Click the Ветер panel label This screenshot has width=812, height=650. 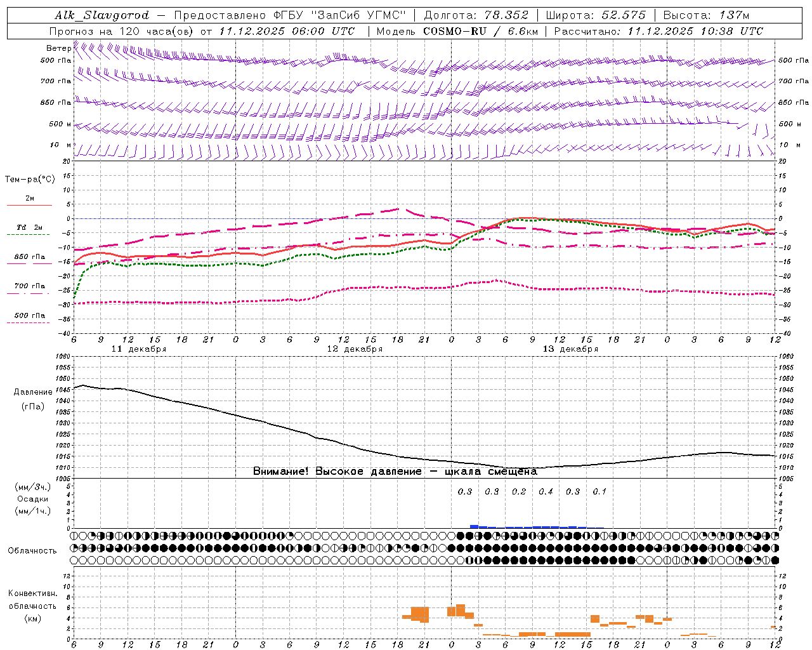[x=58, y=48]
